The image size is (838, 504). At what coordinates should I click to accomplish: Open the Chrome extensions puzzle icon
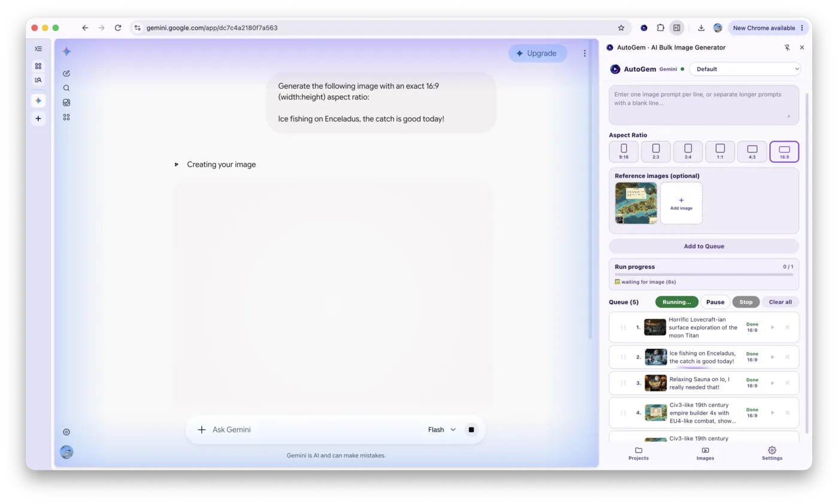tap(660, 28)
